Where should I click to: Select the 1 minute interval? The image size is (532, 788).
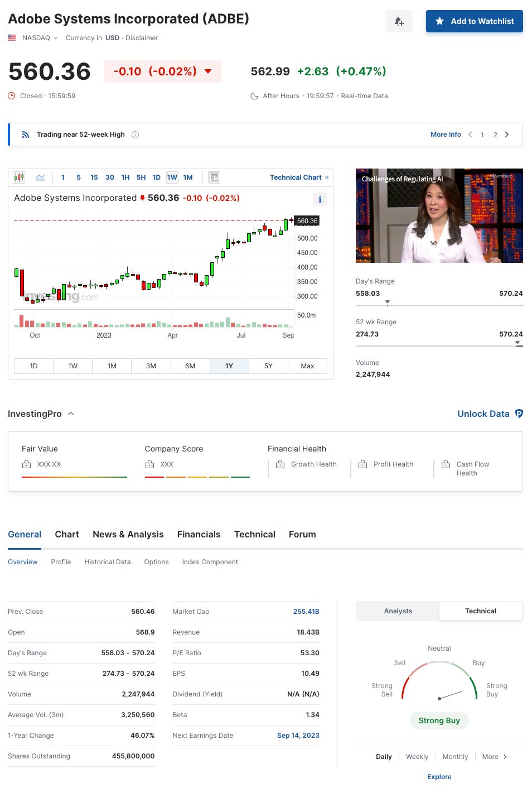click(63, 177)
